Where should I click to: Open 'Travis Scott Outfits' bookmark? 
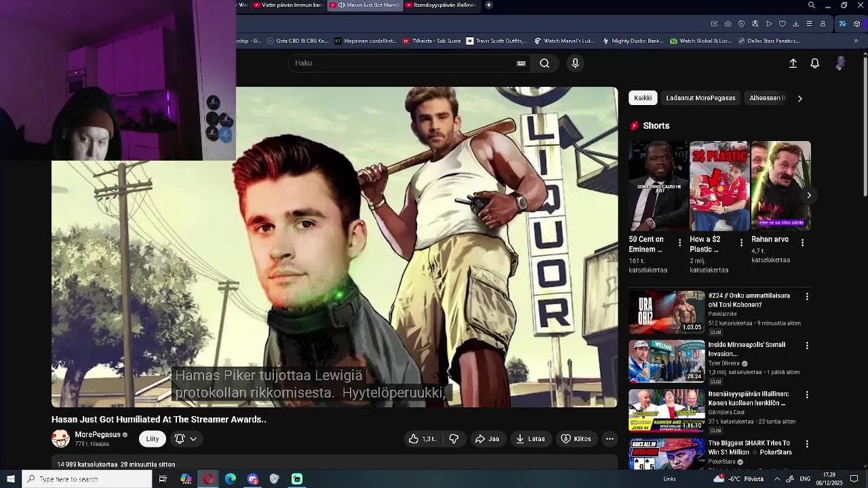tap(496, 41)
